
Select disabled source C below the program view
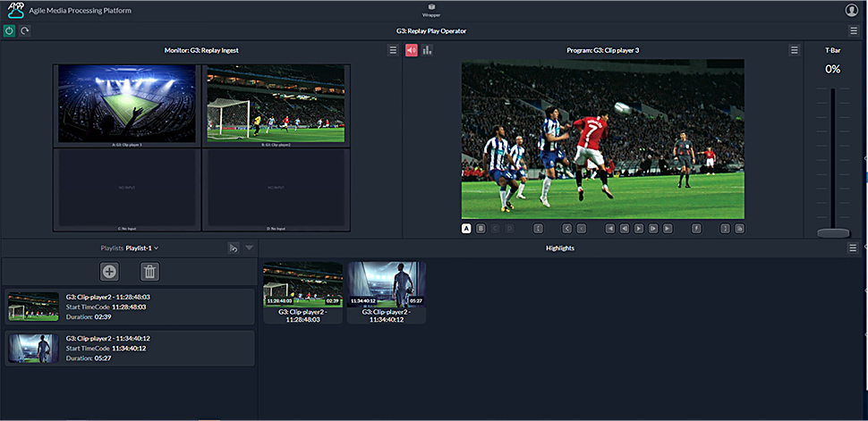[x=495, y=228]
